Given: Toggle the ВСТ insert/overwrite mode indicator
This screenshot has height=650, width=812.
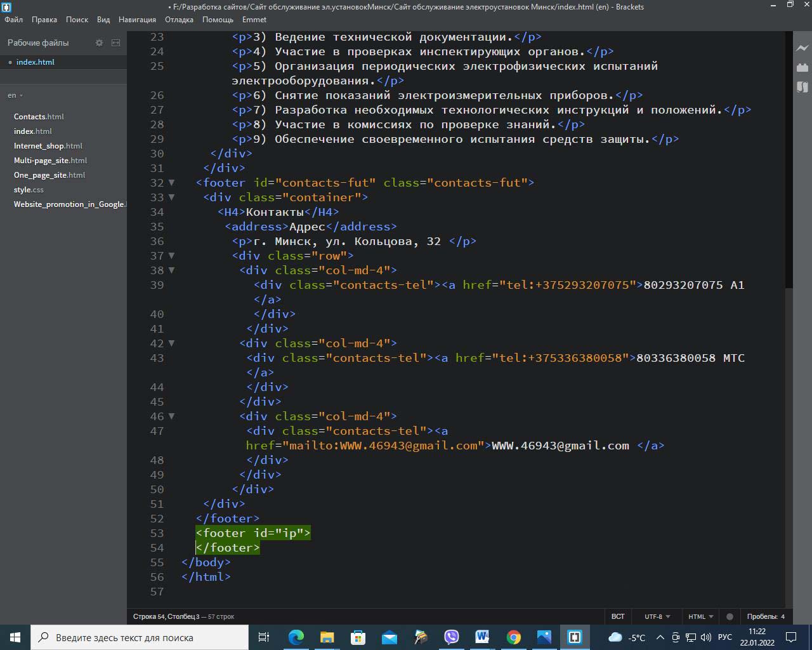Looking at the screenshot, I should click(617, 616).
